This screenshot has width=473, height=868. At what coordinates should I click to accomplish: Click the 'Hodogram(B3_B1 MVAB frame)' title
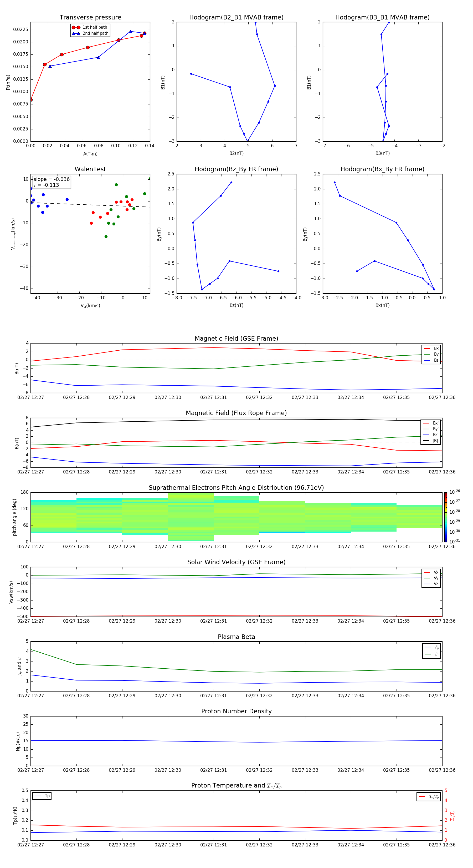(382, 18)
